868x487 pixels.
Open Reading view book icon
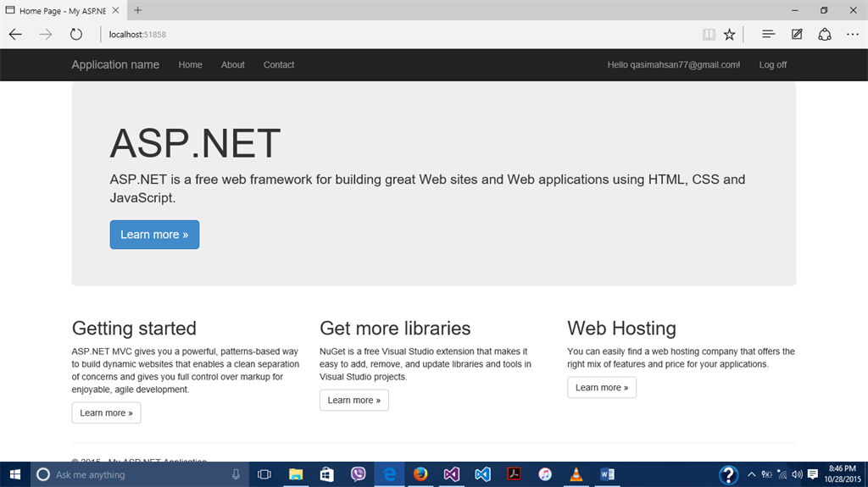709,35
